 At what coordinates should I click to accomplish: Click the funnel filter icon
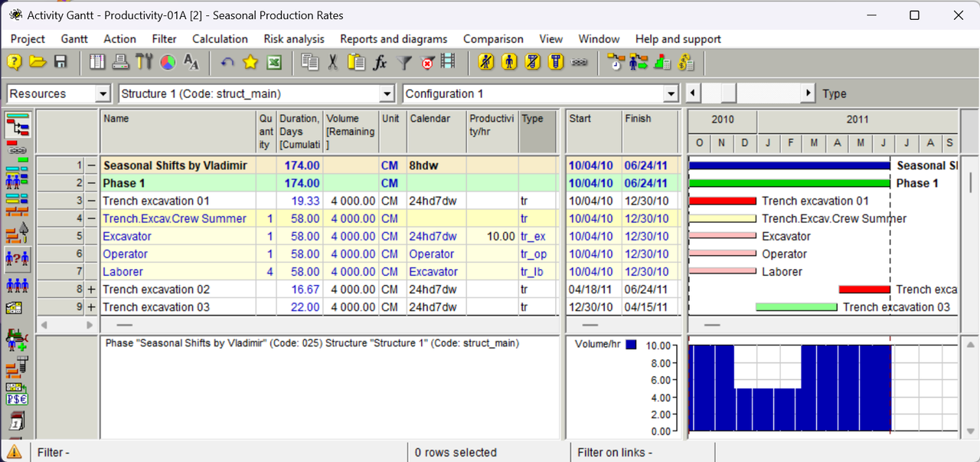tap(404, 63)
